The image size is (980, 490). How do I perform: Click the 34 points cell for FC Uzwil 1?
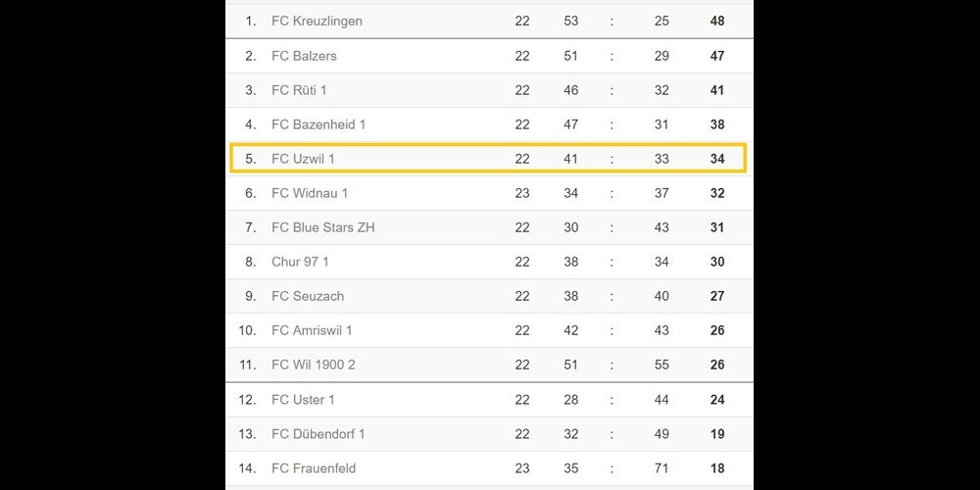coord(717,159)
